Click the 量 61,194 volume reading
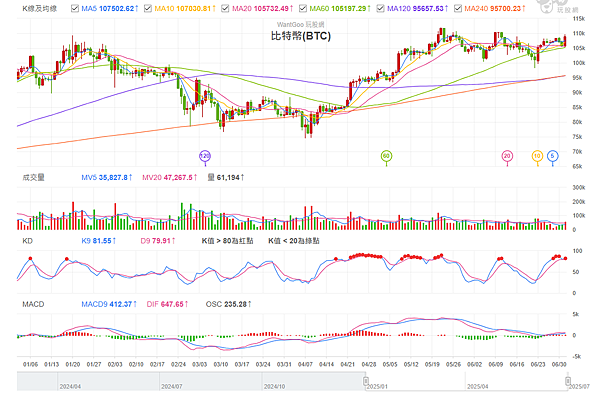 tap(226, 177)
